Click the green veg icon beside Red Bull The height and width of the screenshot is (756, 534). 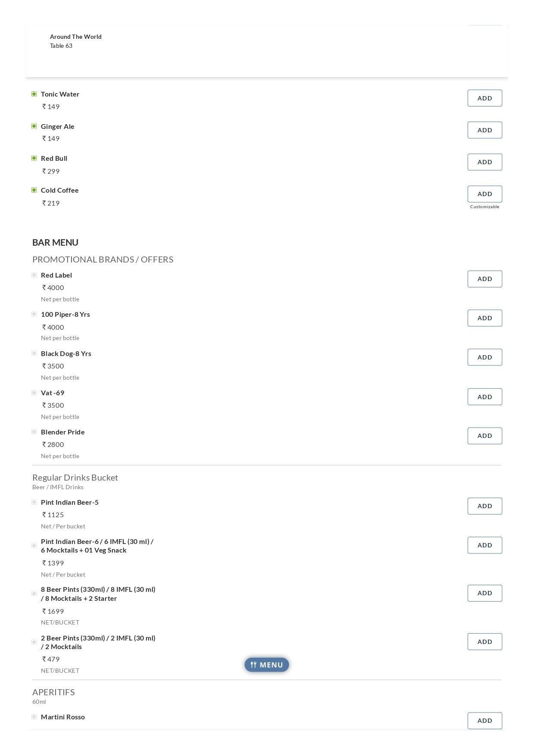(x=34, y=158)
